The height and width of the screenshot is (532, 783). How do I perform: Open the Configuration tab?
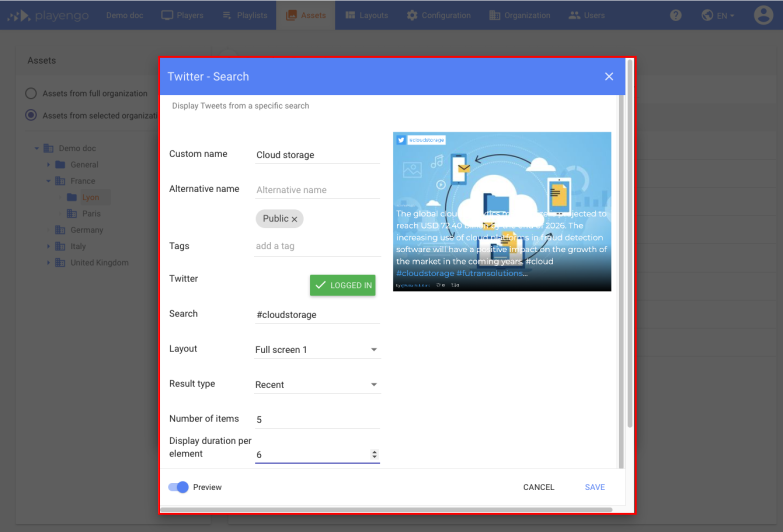click(x=438, y=15)
